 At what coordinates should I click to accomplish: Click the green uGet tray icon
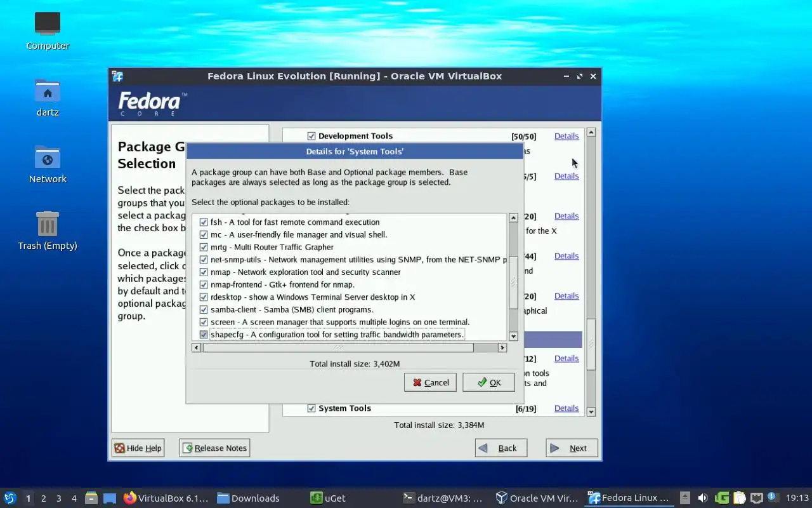tap(722, 498)
